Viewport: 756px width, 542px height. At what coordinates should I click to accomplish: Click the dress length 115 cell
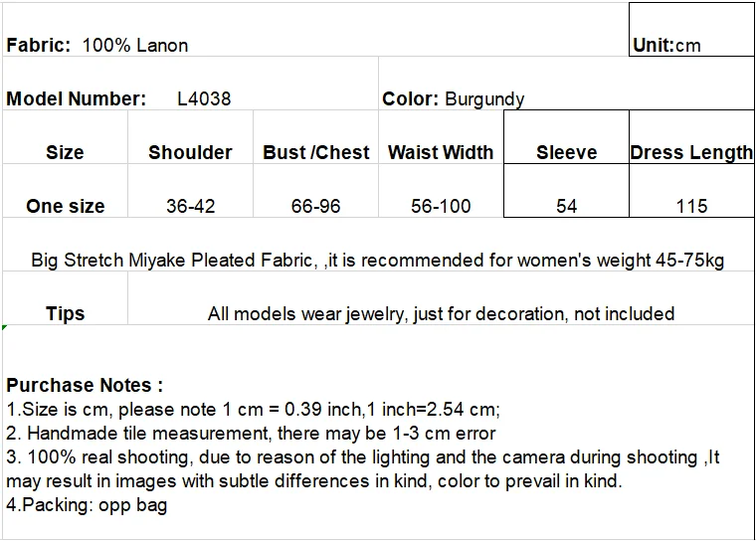691,191
